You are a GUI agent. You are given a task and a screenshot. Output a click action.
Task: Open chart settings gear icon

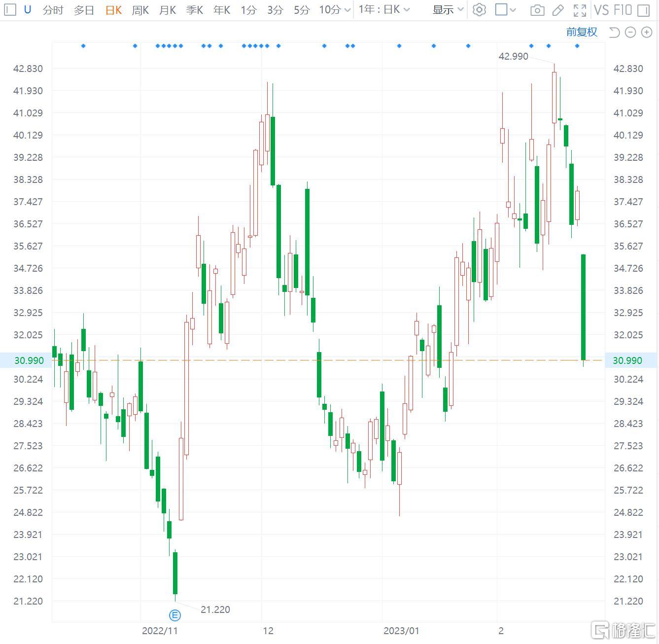click(x=479, y=10)
